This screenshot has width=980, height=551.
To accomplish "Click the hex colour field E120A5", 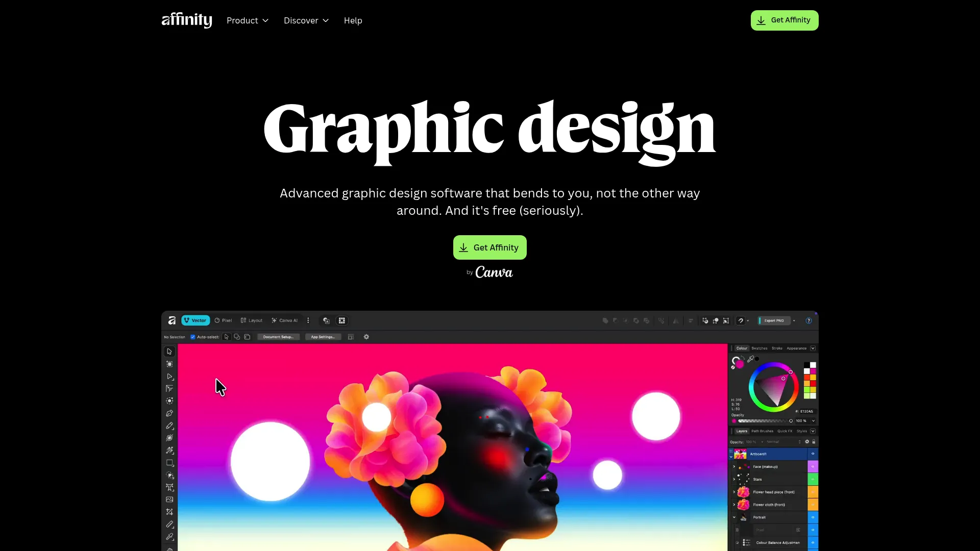I will tap(806, 411).
